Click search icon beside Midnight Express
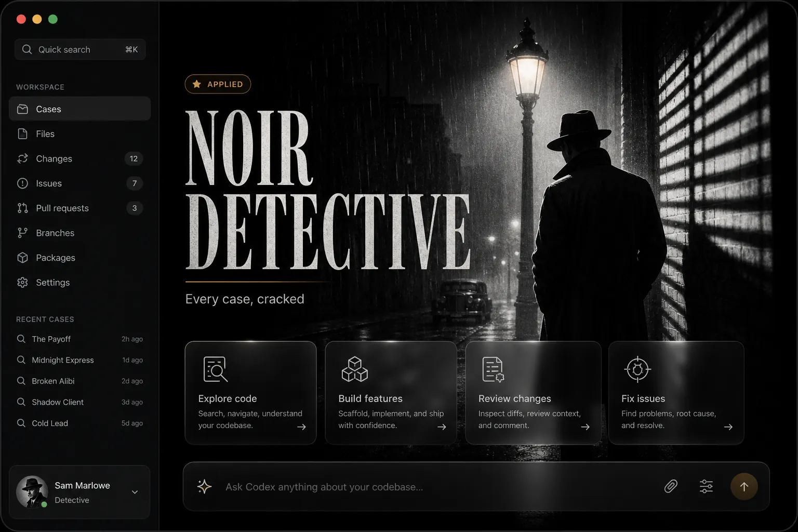 [x=21, y=360]
